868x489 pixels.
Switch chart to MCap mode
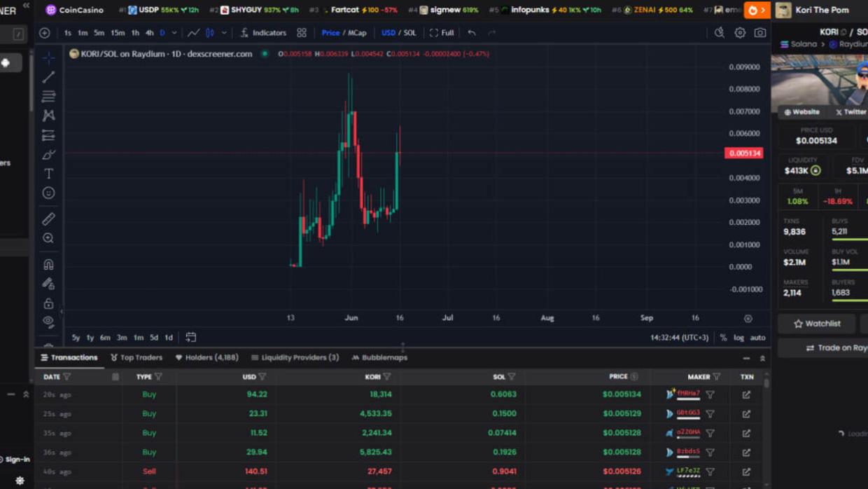tap(357, 33)
